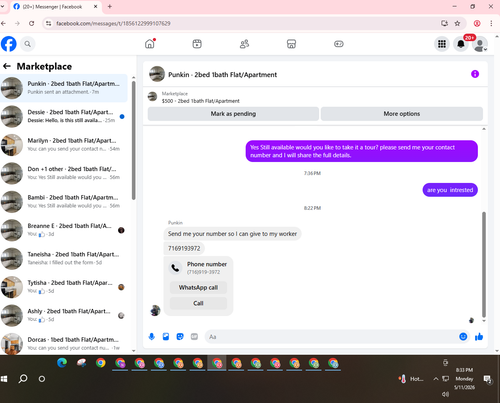
Task: Open Gaming controller icon
Action: click(339, 44)
